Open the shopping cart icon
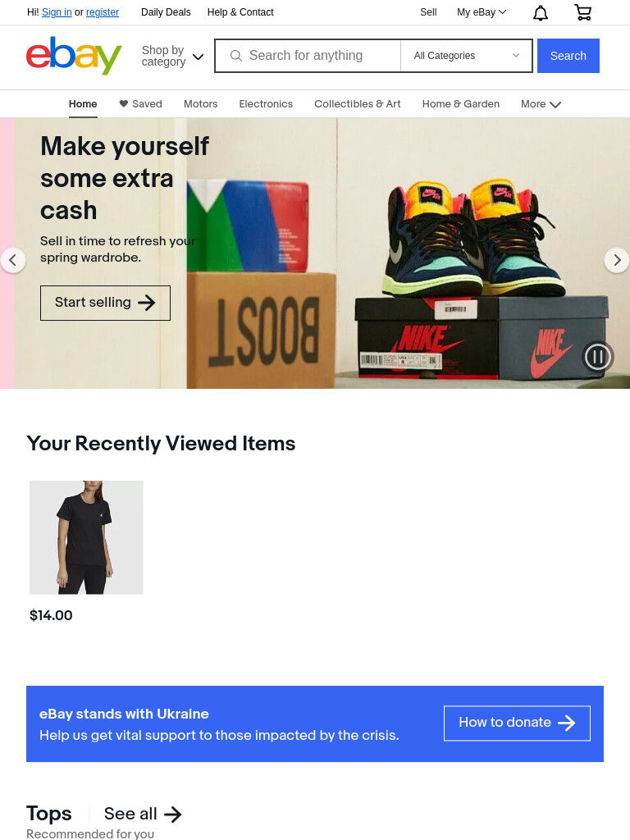Viewport: 630px width, 840px height. click(583, 11)
